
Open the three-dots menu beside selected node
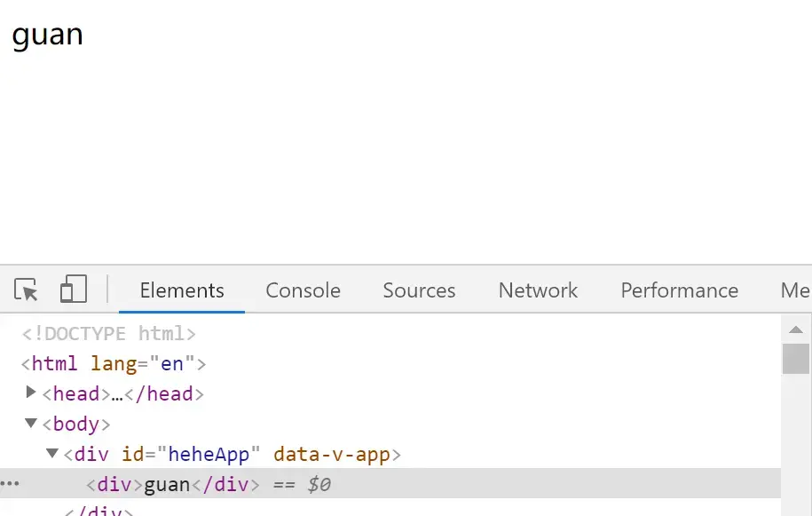click(x=10, y=483)
